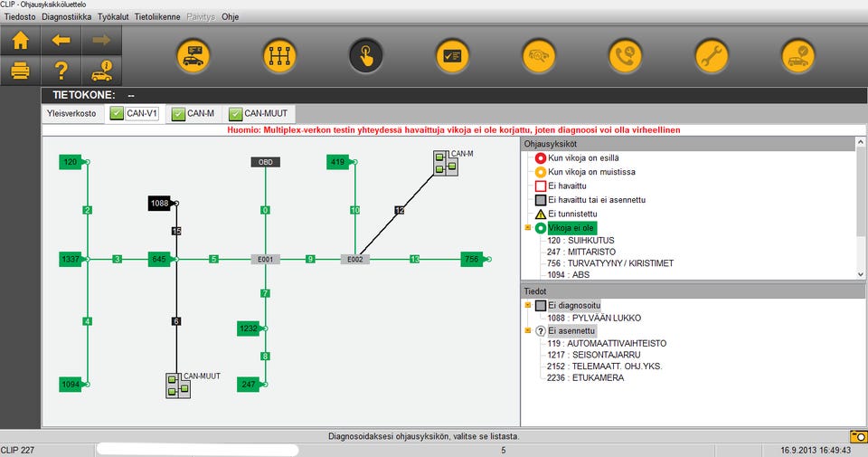Select ECU node 645 in diagram
The width and height of the screenshot is (868, 457).
[x=159, y=259]
